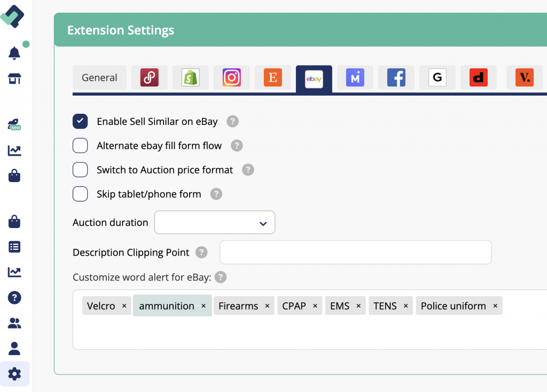Screen dimensions: 547x392
Task: Select the Police uniform tag text
Action: tap(453, 306)
